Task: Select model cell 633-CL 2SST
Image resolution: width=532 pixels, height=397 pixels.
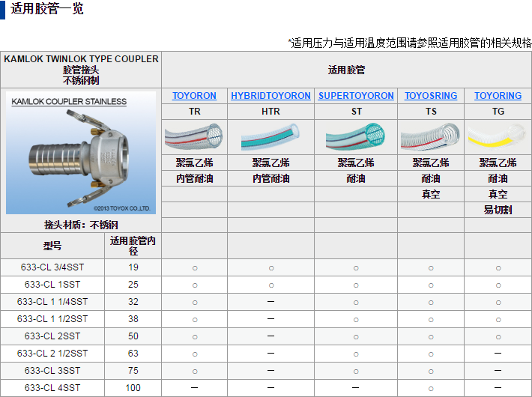Action: tap(52, 336)
